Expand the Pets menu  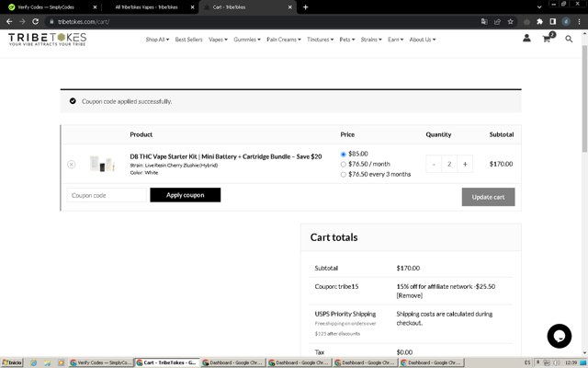tap(347, 40)
